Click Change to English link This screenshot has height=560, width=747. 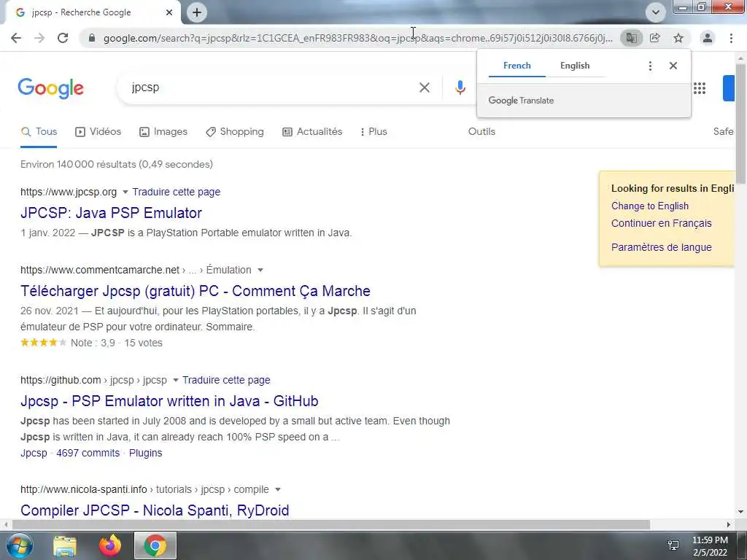pos(650,206)
